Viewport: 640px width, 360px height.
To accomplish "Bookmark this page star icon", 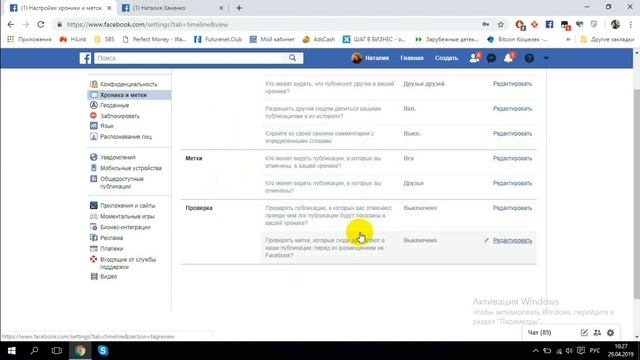I will click(x=501, y=24).
